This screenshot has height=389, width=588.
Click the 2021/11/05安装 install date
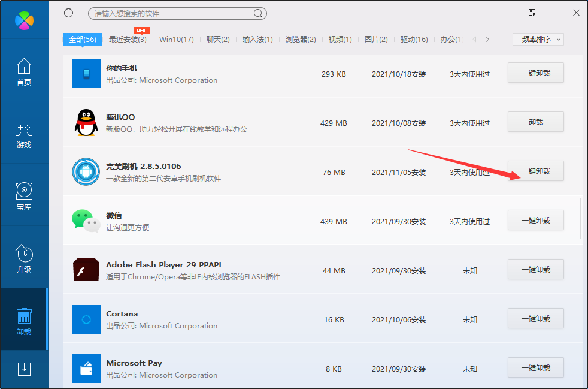[x=399, y=173]
